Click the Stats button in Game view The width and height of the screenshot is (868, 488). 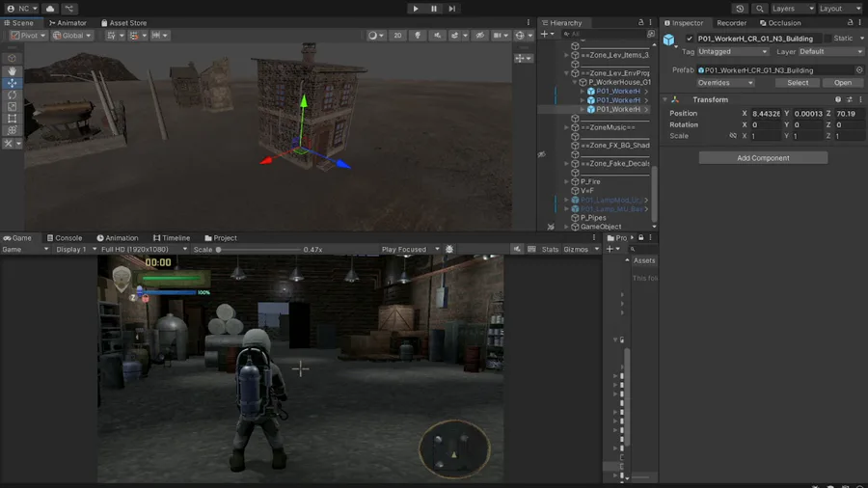pos(550,250)
